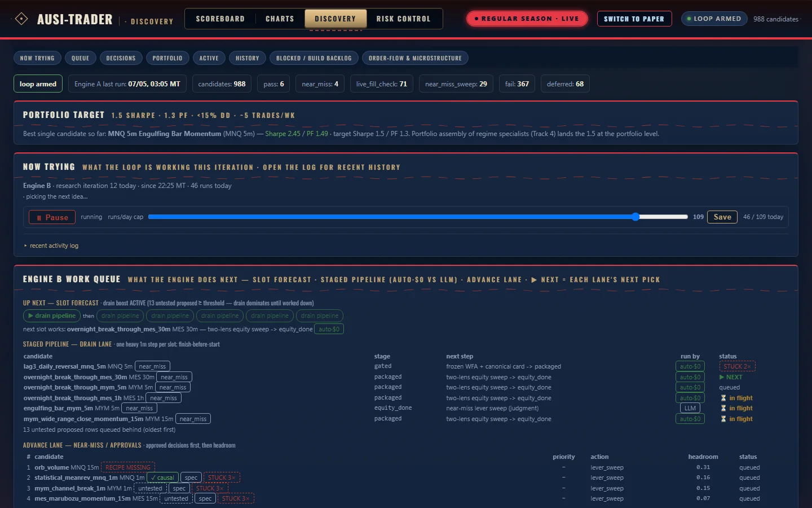Click the green NEXT arrow status for overnight_break_through_mes_30m
This screenshot has height=508, width=812.
point(731,377)
